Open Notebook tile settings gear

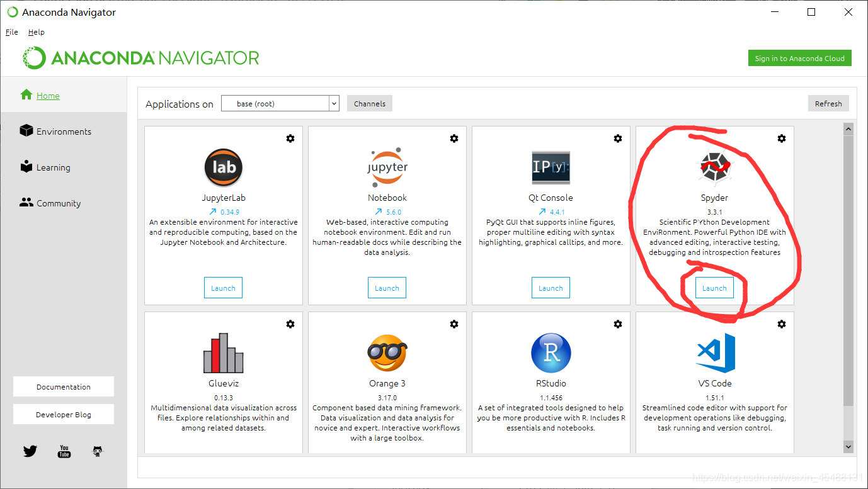[x=454, y=138]
